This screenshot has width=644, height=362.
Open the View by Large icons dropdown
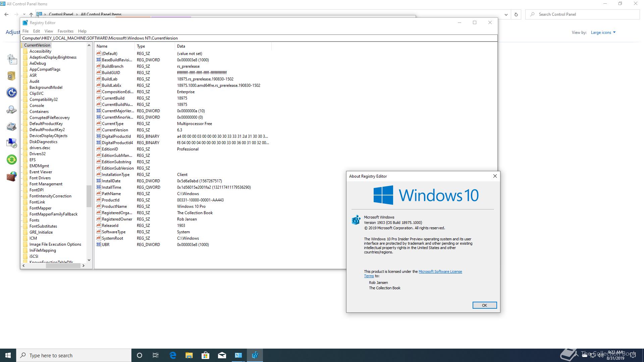coord(603,33)
